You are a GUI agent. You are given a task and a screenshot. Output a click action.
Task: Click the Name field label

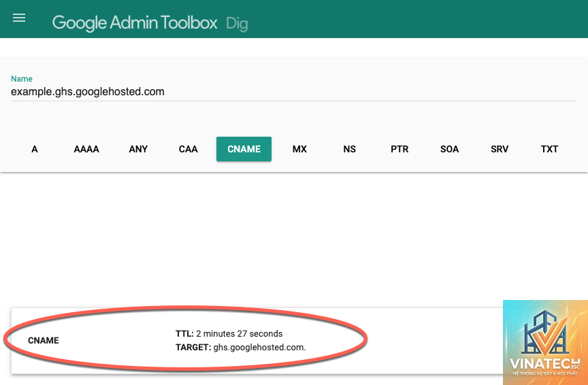21,79
